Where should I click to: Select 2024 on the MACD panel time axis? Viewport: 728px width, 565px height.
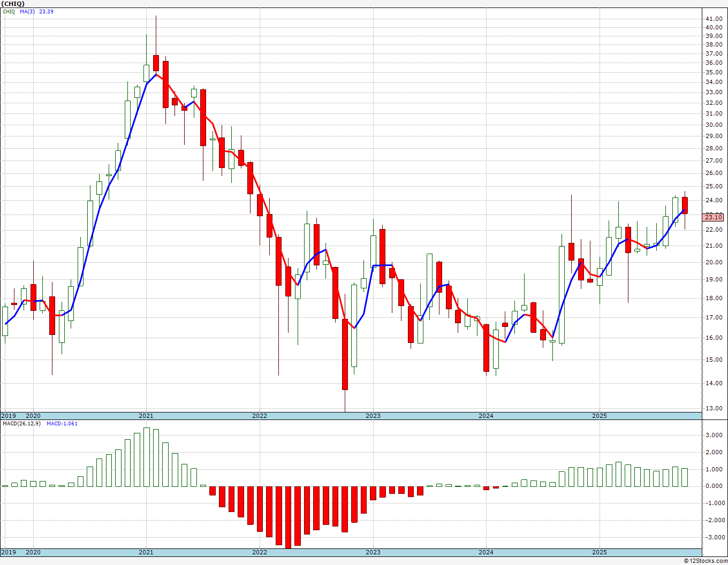(486, 552)
